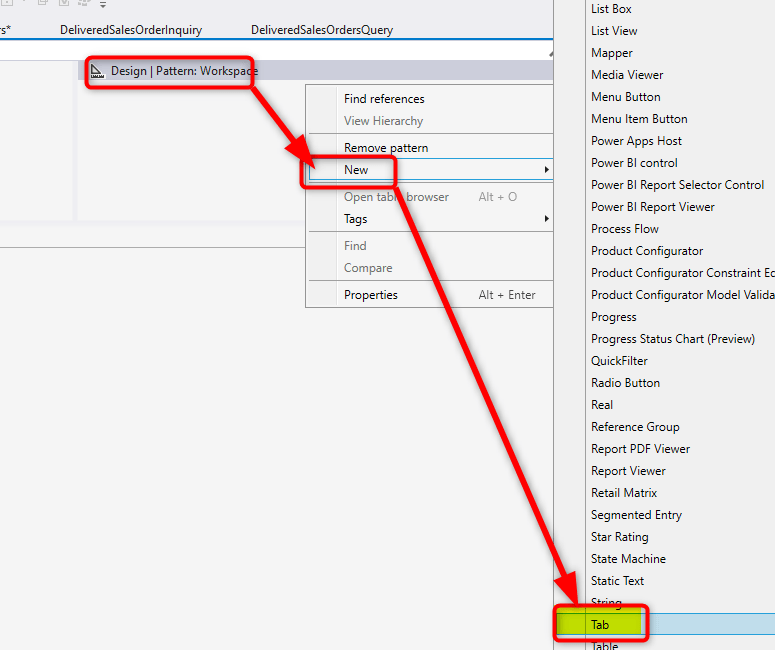Switch to DeliveredSalesOrdersQuery tab
Screen dimensions: 775x650
(321, 30)
